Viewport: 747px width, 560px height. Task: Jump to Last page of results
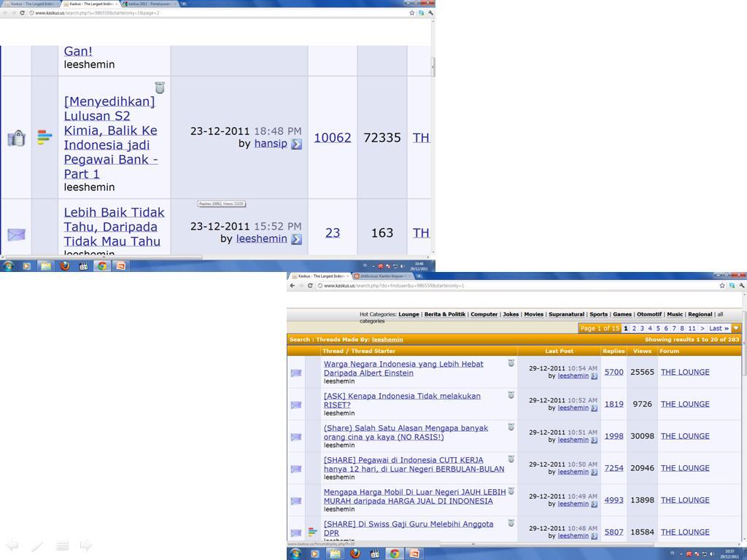(x=719, y=328)
